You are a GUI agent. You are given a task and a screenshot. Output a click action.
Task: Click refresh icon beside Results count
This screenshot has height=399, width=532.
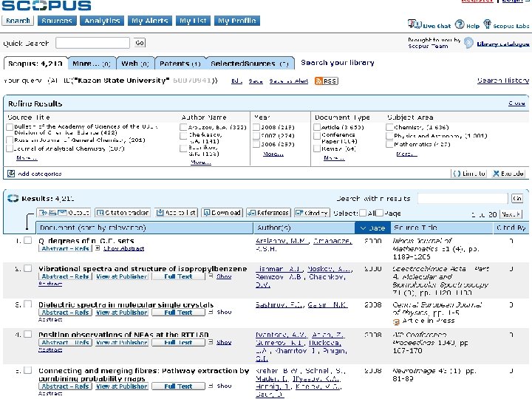13,199
